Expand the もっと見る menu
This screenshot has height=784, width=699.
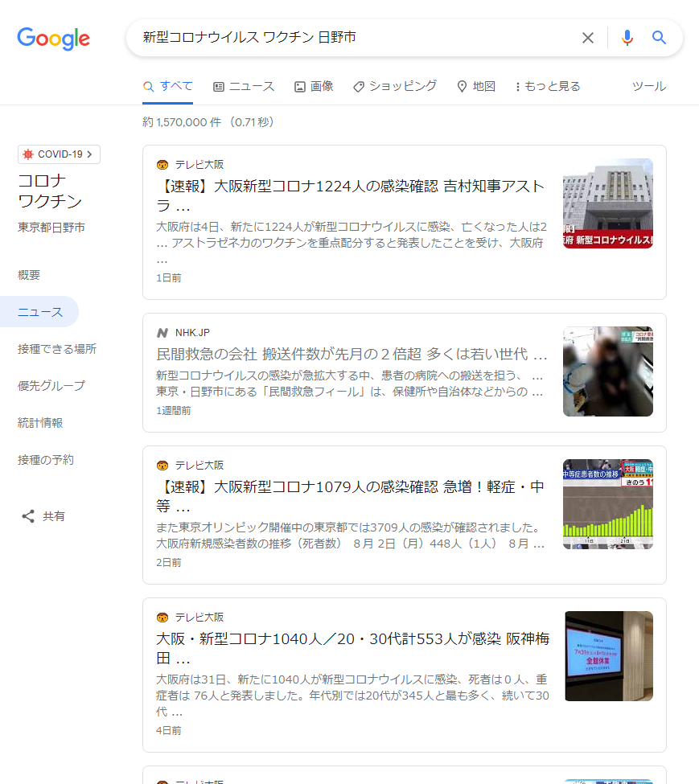pyautogui.click(x=548, y=87)
